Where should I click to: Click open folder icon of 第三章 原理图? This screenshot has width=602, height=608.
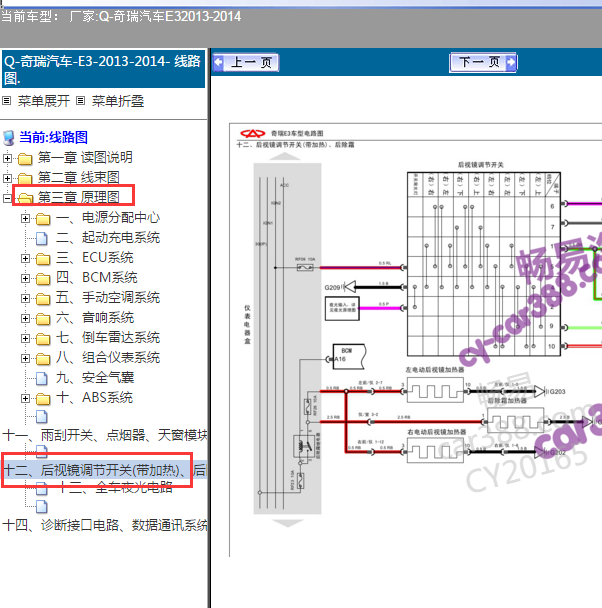tap(25, 199)
